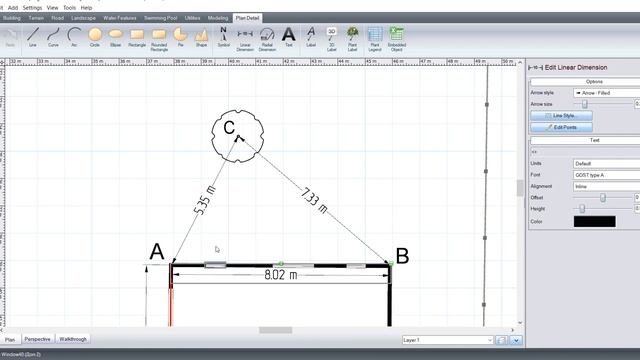Adjust the text Height slider
Screen dimensions: 640x360
(x=582, y=209)
